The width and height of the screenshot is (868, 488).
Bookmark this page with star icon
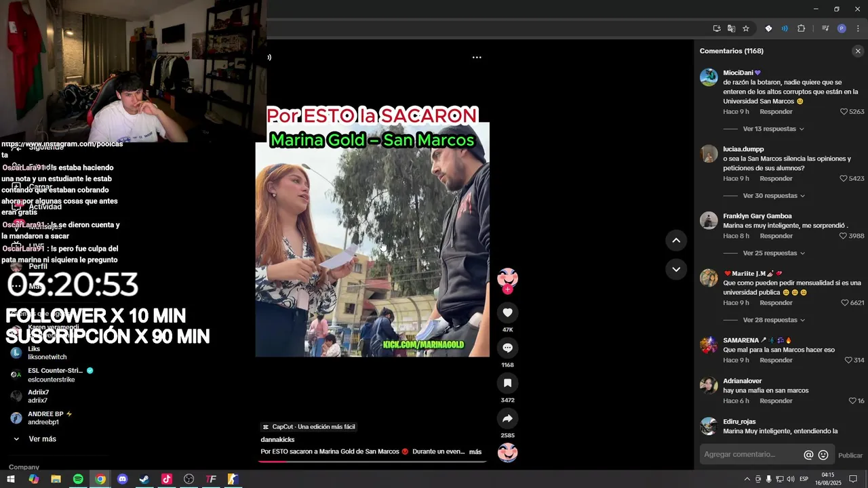pyautogui.click(x=746, y=28)
